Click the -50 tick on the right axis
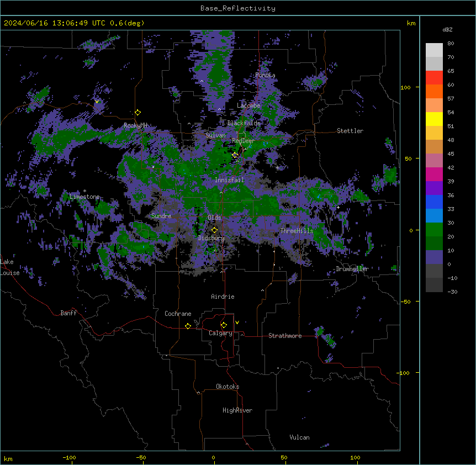Viewport: 476px width, 465px height. (x=405, y=302)
